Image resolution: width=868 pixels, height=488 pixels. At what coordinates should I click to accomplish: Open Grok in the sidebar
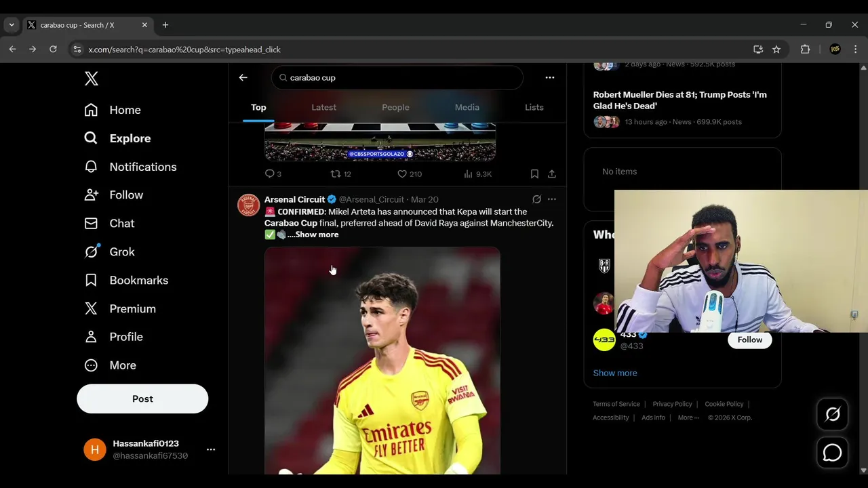coord(109,252)
